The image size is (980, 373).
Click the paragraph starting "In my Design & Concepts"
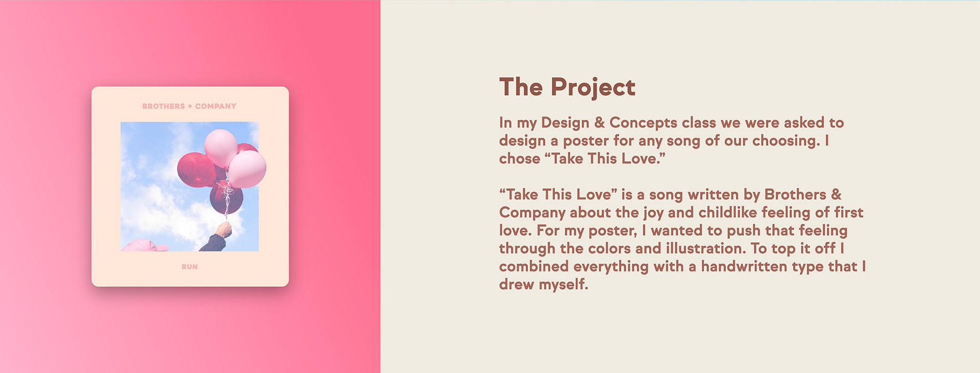[671, 140]
